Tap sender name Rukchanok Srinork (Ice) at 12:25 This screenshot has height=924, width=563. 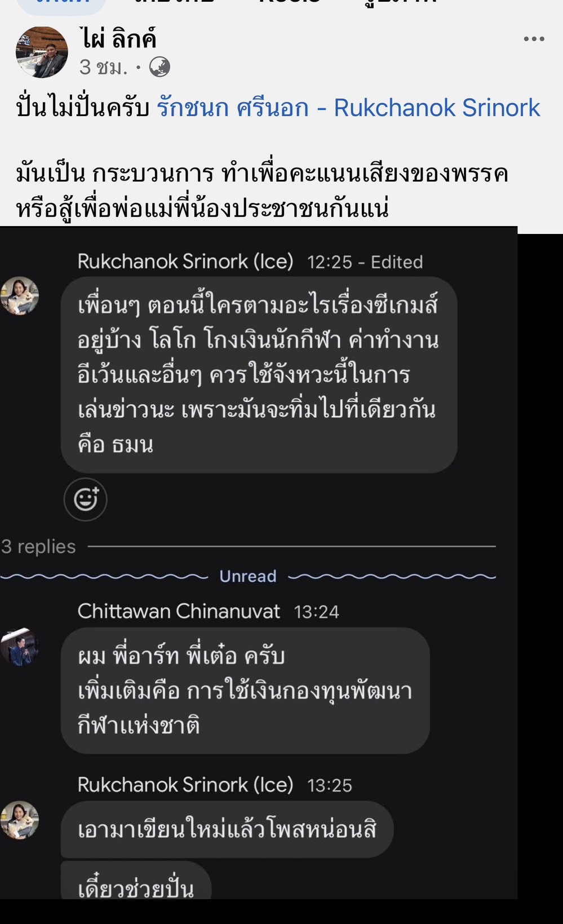click(x=185, y=262)
